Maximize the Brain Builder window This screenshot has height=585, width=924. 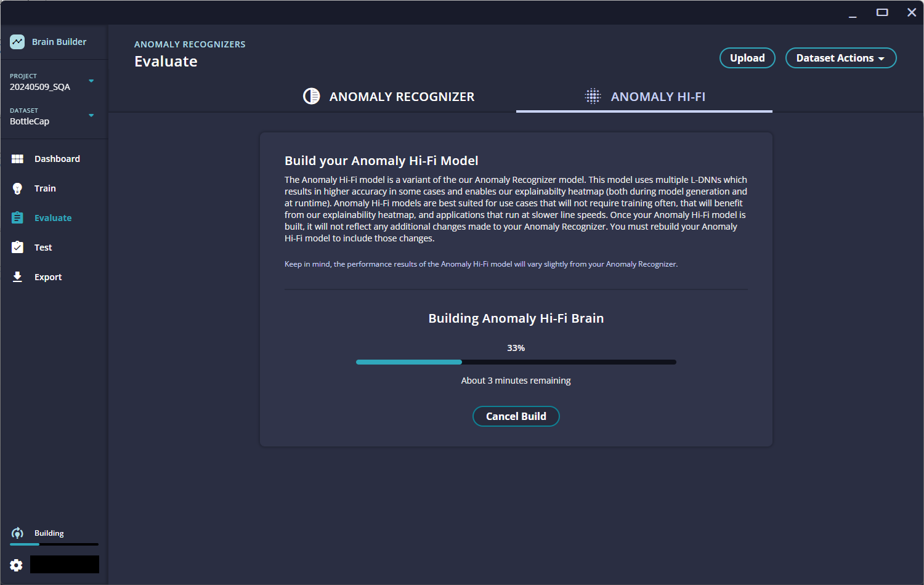pyautogui.click(x=882, y=12)
